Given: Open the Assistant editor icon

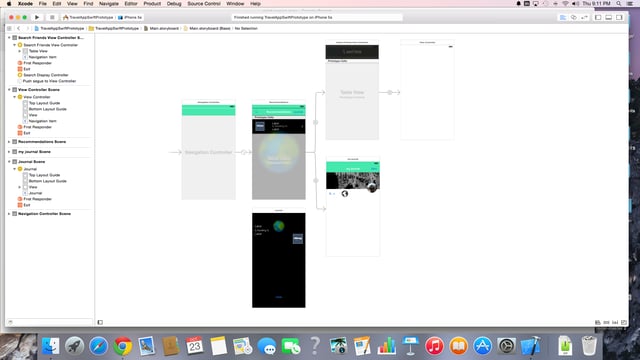Looking at the screenshot, I should tap(574, 18).
